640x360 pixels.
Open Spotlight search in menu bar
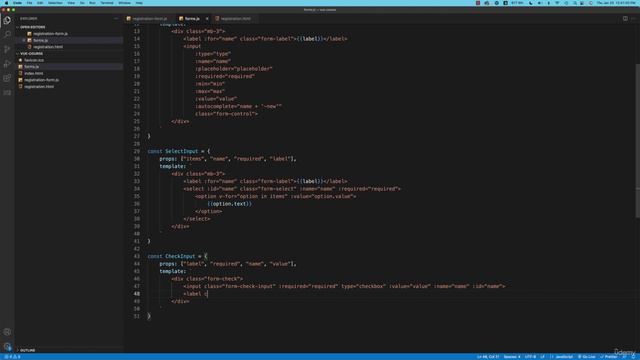point(574,3)
